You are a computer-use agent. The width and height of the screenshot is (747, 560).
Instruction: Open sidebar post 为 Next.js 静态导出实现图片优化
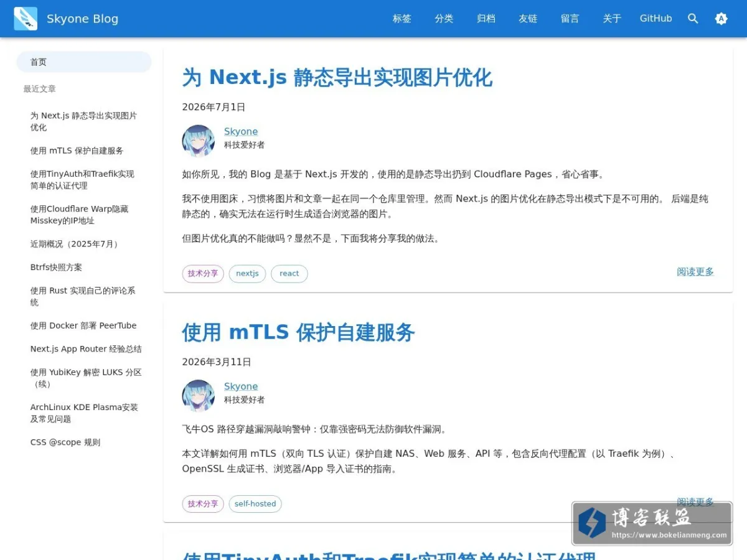click(x=84, y=121)
